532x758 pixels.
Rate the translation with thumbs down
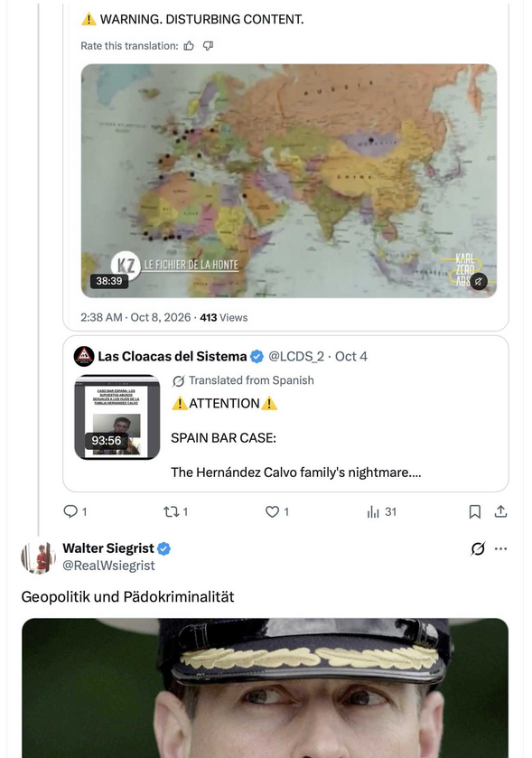pyautogui.click(x=209, y=46)
